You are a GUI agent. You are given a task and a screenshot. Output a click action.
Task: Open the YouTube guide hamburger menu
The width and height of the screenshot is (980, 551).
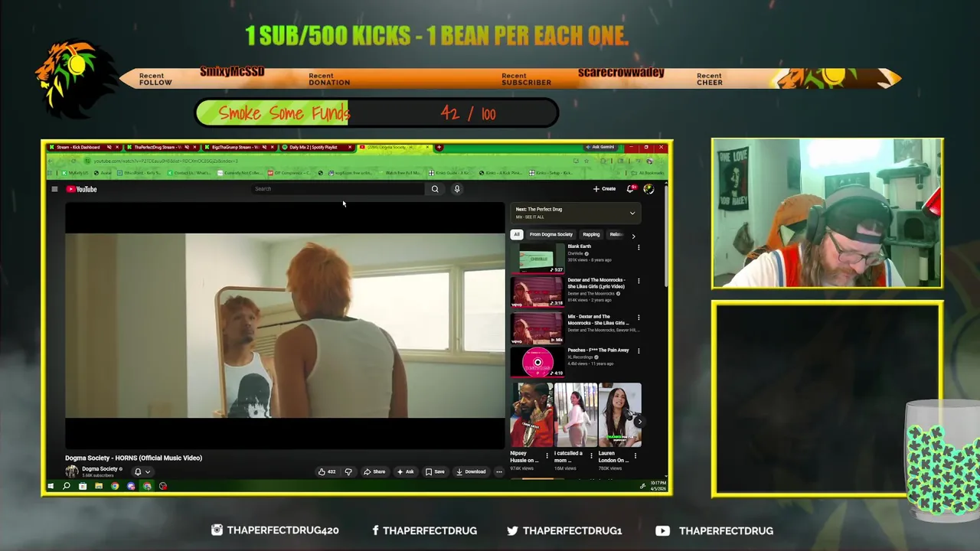pos(54,189)
